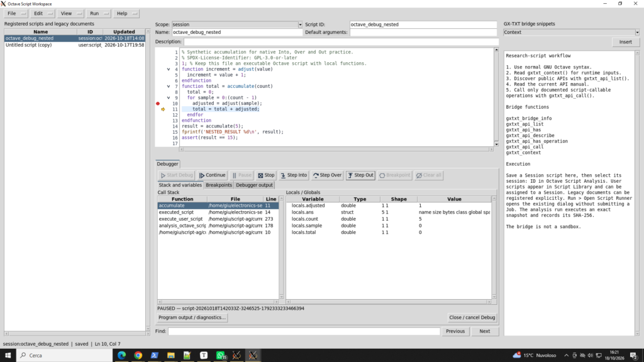Focus the Find input field
Screen dimensions: 644x362
click(304, 331)
